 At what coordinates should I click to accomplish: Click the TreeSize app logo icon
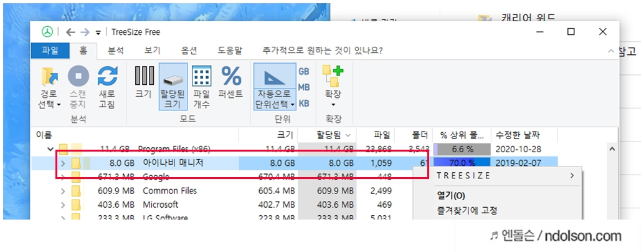(x=48, y=32)
